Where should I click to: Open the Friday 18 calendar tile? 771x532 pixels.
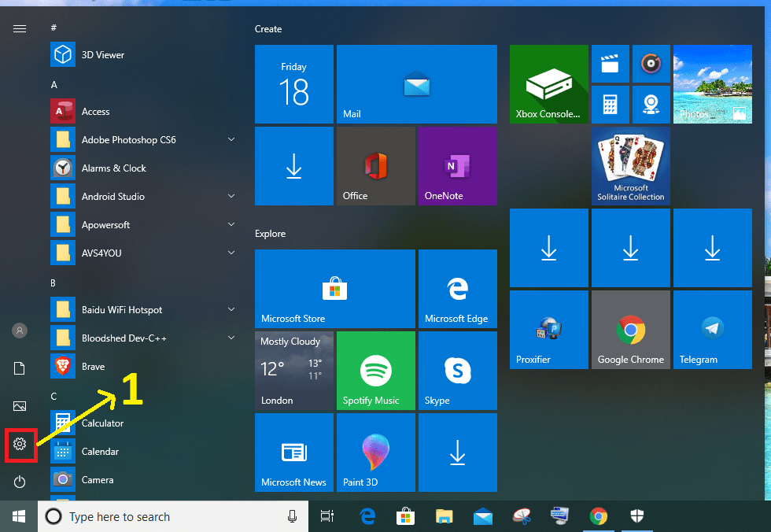294,84
